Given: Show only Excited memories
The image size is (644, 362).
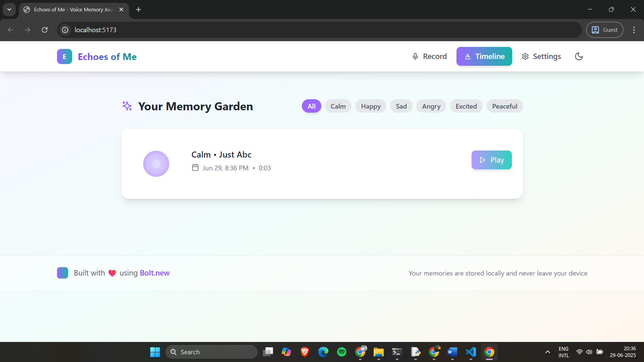Looking at the screenshot, I should 466,106.
